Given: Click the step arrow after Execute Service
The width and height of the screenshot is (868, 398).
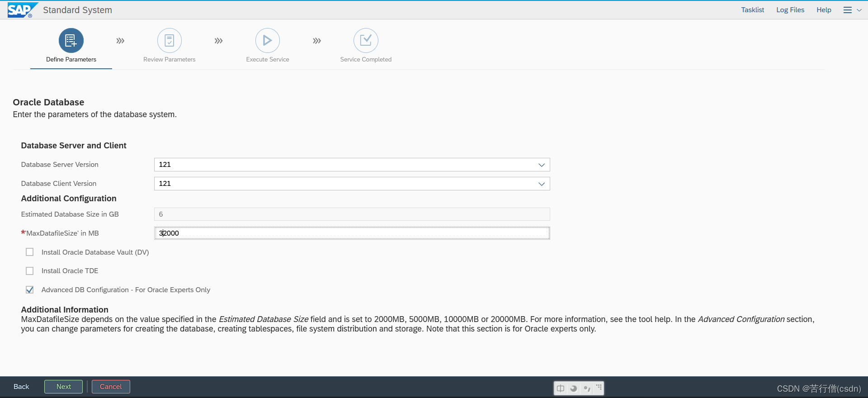Looking at the screenshot, I should click(317, 41).
